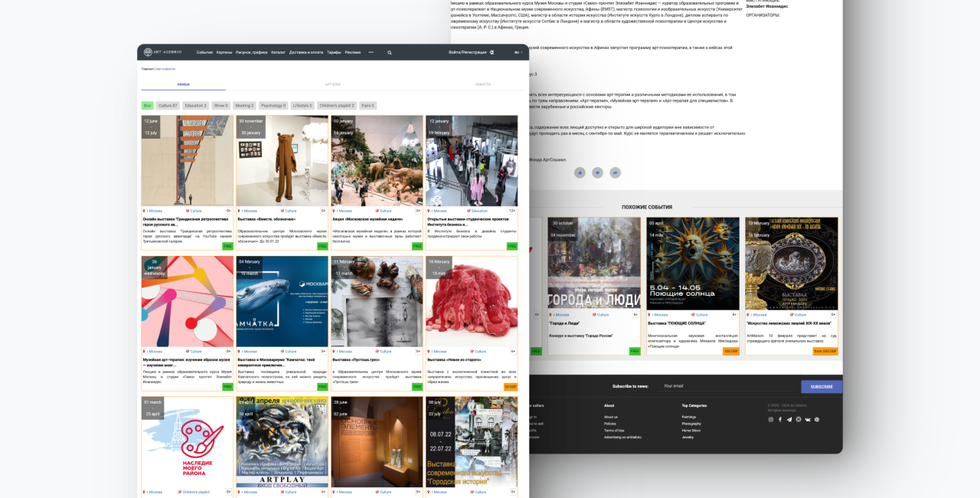Open the Facebook icon in footer
980x498 pixels.
(780, 419)
